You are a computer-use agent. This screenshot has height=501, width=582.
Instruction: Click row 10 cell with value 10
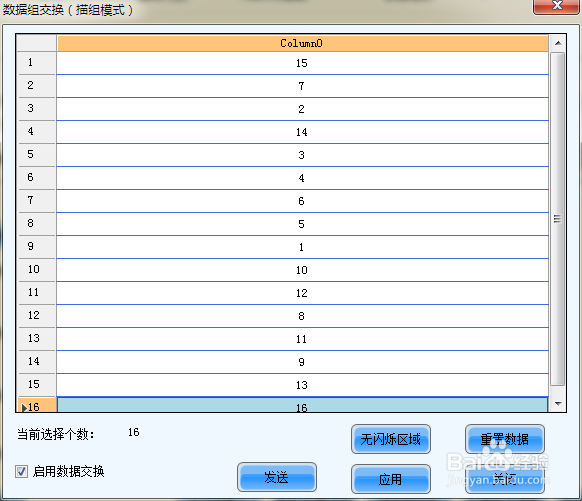pyautogui.click(x=302, y=270)
